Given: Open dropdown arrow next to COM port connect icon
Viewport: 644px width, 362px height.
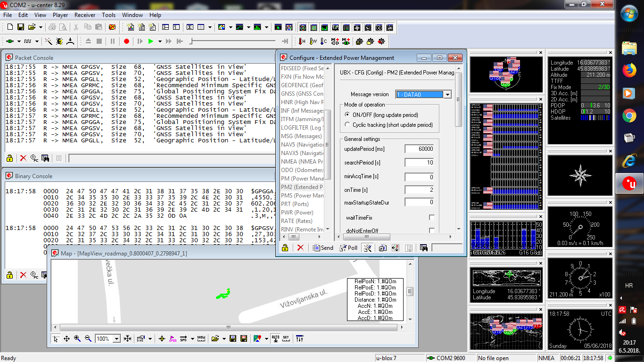Looking at the screenshot, I should [x=19, y=41].
